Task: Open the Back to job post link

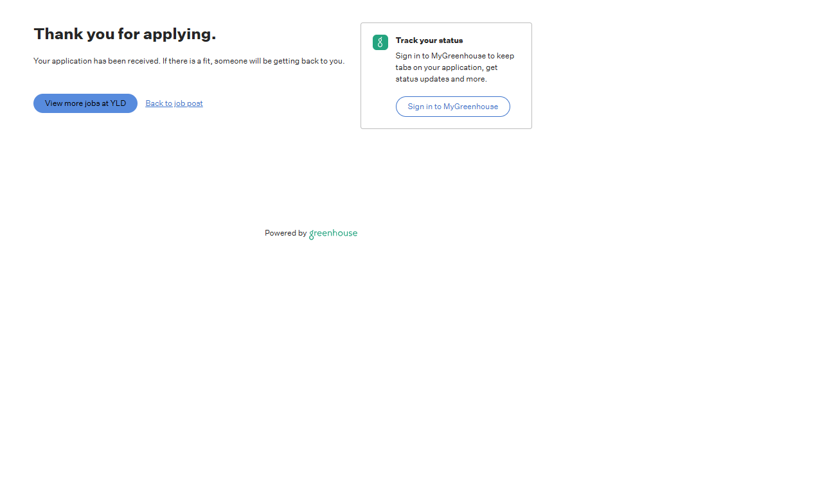Action: coord(174,103)
